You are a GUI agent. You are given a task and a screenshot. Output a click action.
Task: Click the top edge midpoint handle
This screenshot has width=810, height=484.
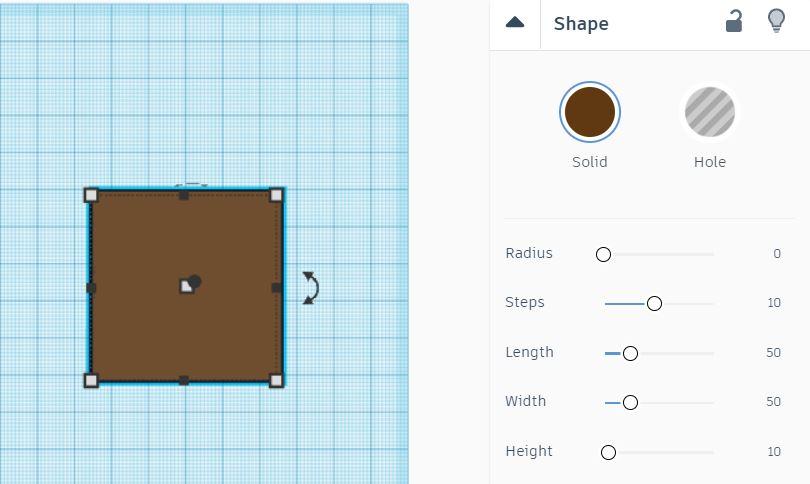pyautogui.click(x=184, y=195)
